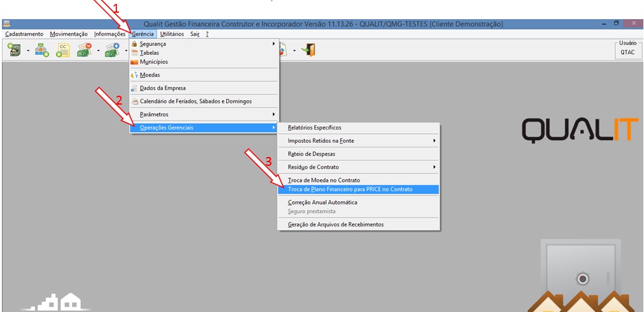The width and height of the screenshot is (644, 312).
Task: Expand the Segurança submenu
Action: 204,43
